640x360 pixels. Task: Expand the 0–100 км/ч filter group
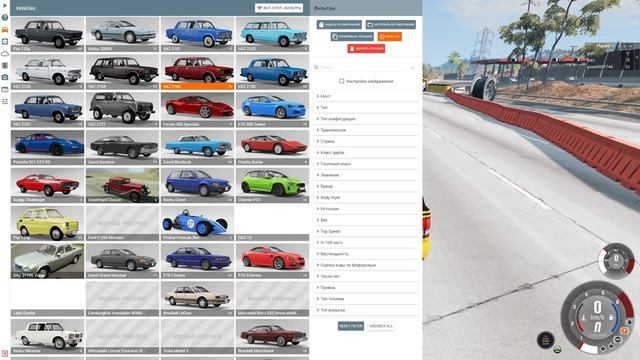(366, 242)
